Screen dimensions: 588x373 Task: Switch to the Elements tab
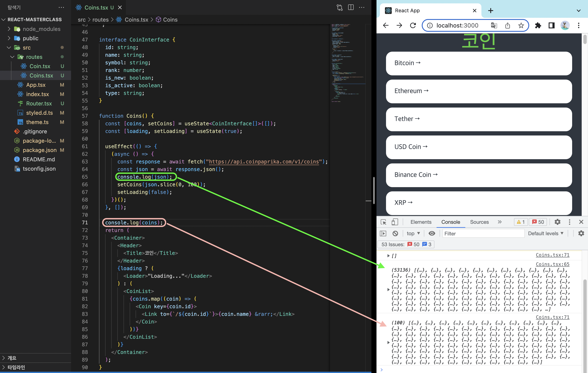[x=421, y=222]
